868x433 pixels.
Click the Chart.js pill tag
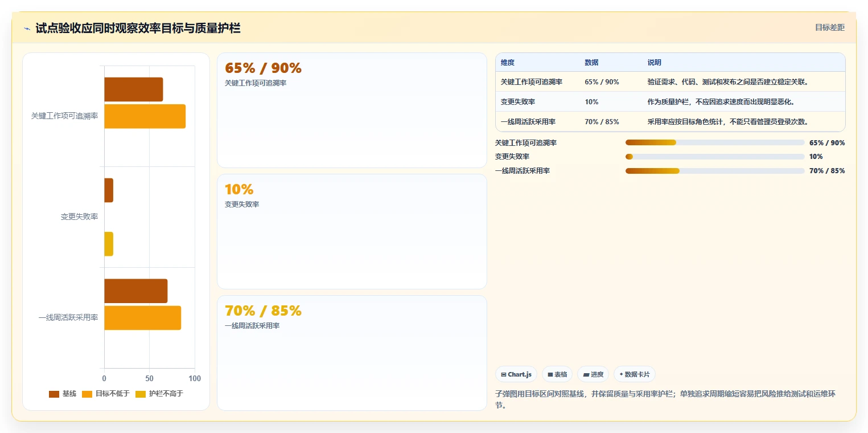click(x=516, y=374)
